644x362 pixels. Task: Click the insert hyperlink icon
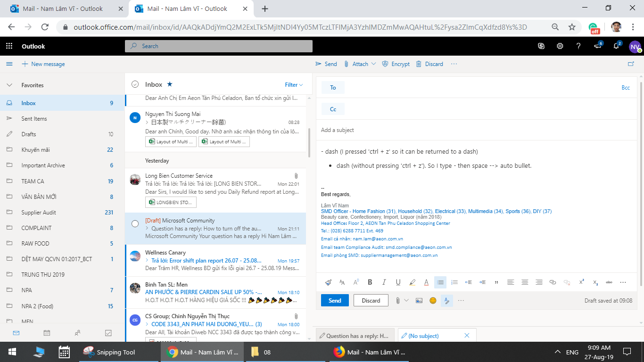point(553,282)
